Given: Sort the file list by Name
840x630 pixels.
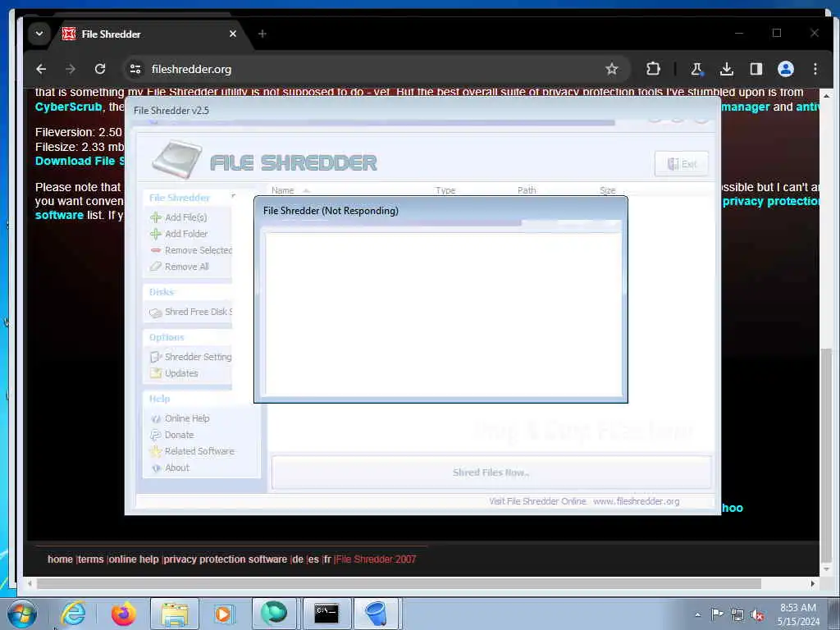Looking at the screenshot, I should (283, 190).
